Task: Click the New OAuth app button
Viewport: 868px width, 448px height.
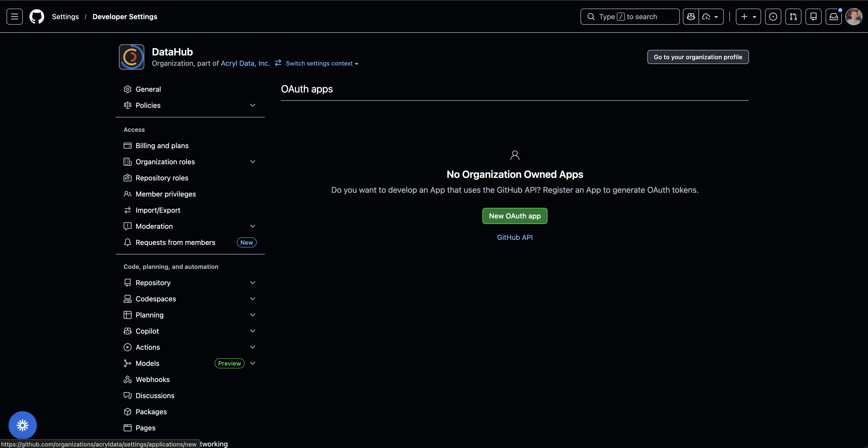Action: [514, 216]
